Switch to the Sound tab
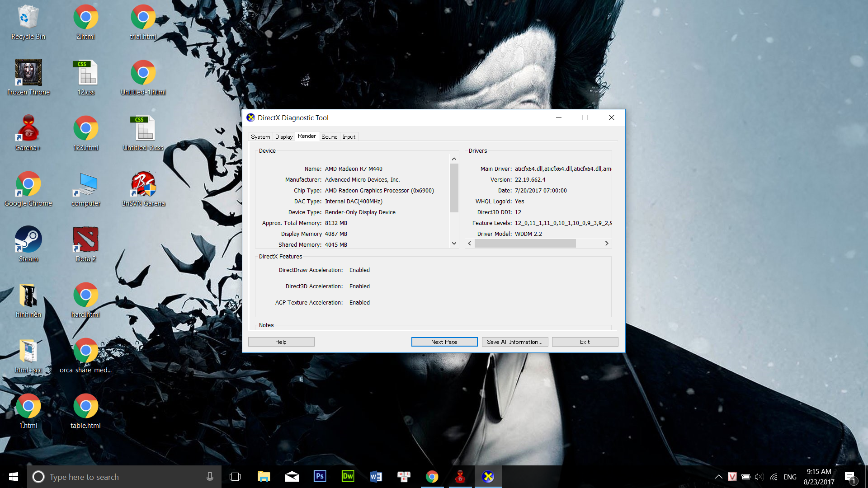 click(x=330, y=136)
